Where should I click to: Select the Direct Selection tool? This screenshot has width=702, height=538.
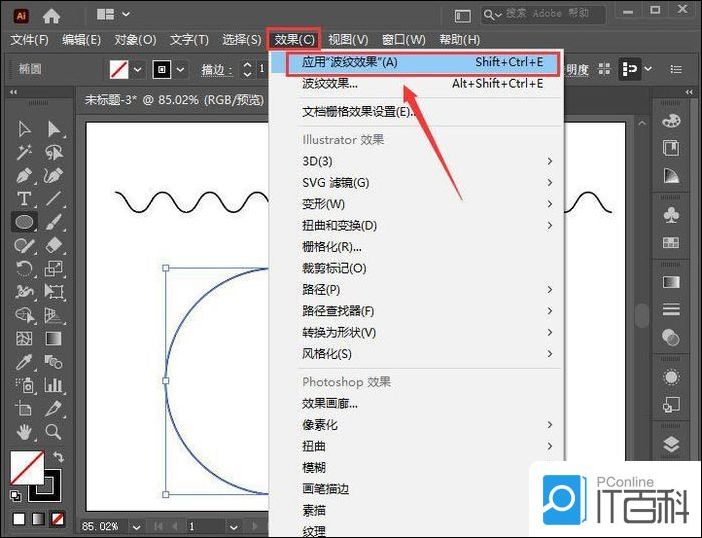pos(54,129)
